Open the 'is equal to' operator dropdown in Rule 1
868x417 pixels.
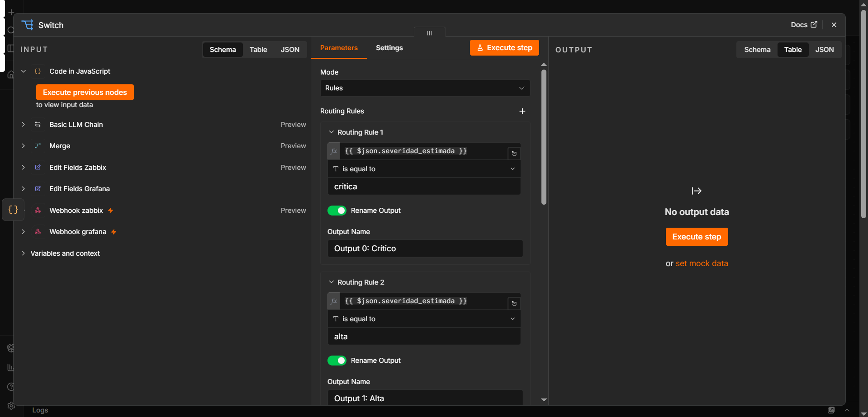click(x=424, y=169)
